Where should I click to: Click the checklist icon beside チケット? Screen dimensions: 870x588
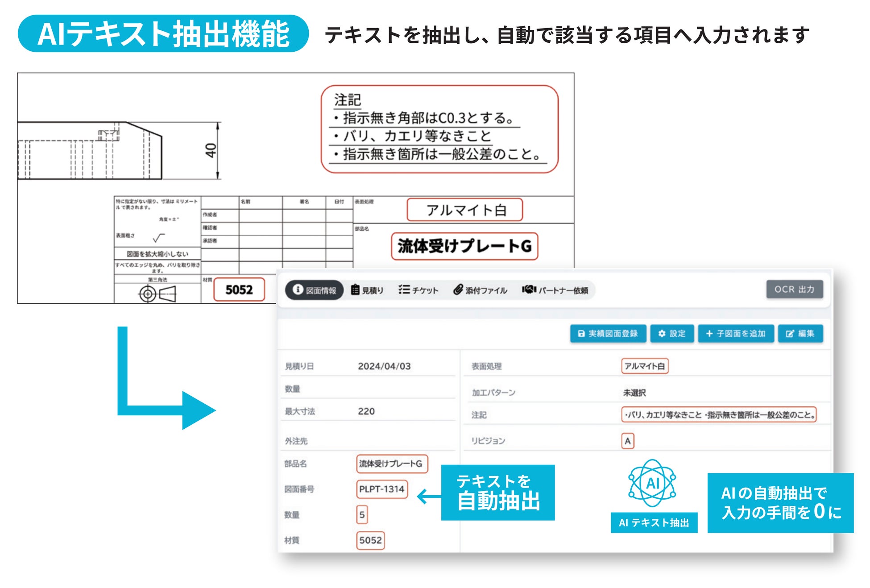point(404,290)
